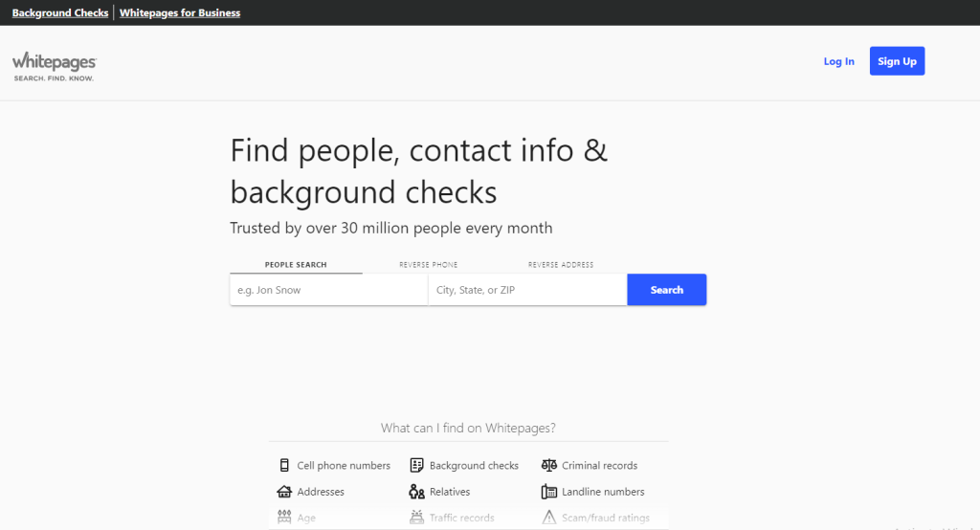Viewport: 980px width, 530px height.
Task: Click the Sign Up button
Action: pos(897,61)
